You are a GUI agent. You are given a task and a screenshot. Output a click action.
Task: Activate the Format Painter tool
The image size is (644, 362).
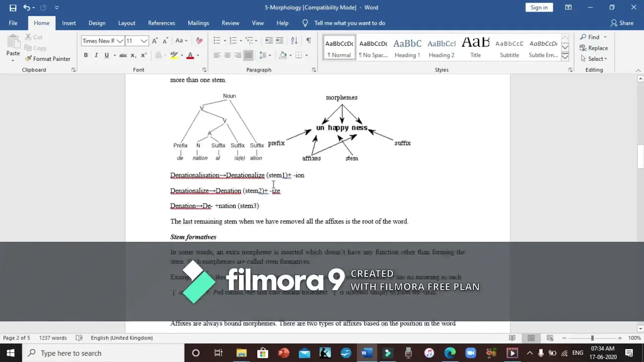[x=48, y=59]
